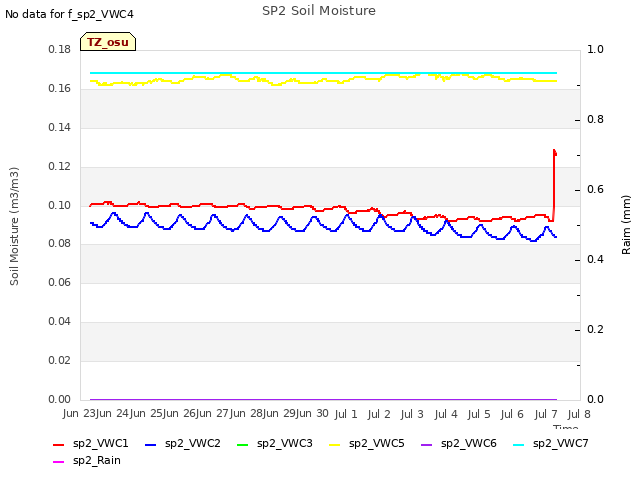Viewport: 640px width, 480px height.
Task: Click the cyan sp2_VWC7 legend color marker
Action: [518, 444]
